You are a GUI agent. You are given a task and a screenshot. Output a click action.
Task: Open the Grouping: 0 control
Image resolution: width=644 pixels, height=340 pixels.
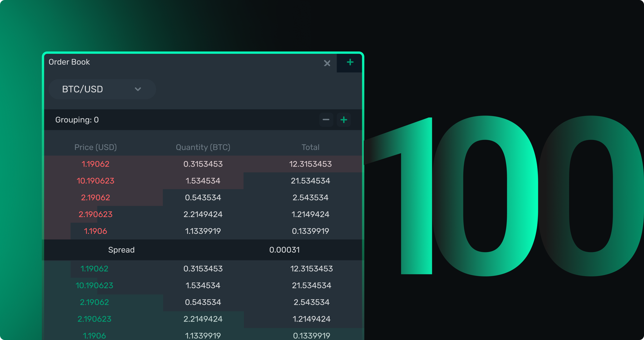[x=77, y=119]
